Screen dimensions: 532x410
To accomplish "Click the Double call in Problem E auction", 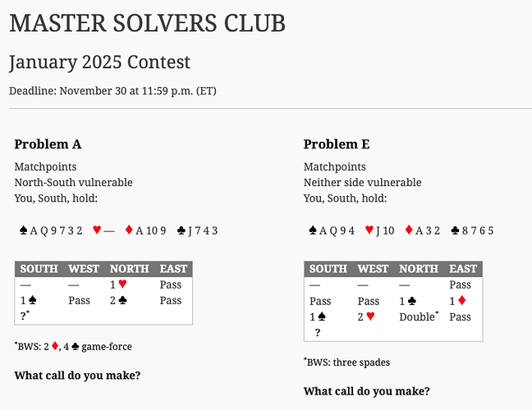I will 419,317.
